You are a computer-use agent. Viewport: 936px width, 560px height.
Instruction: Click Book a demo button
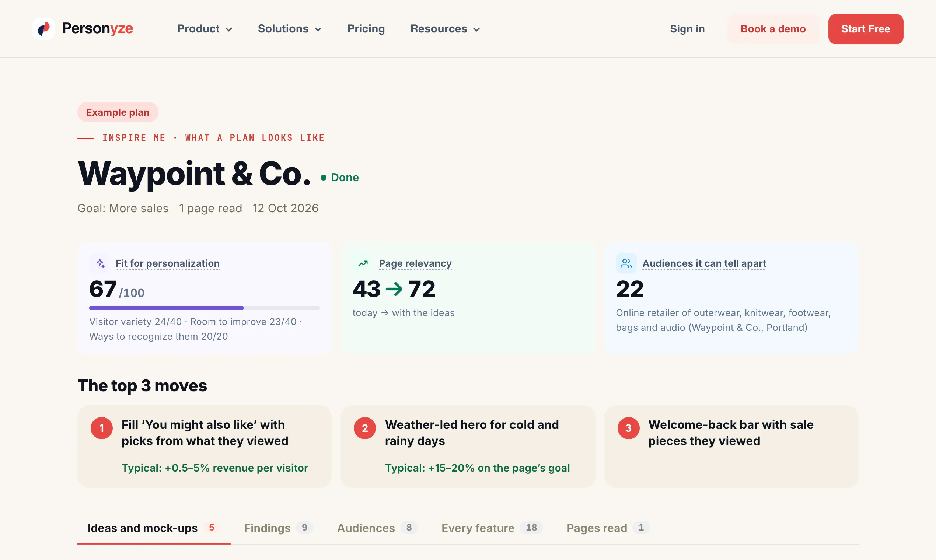tap(773, 29)
